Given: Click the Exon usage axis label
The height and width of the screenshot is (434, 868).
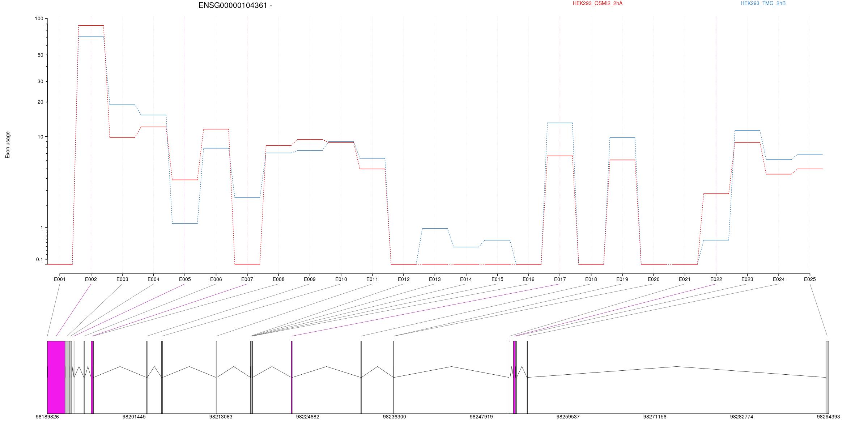Looking at the screenshot, I should coord(8,145).
